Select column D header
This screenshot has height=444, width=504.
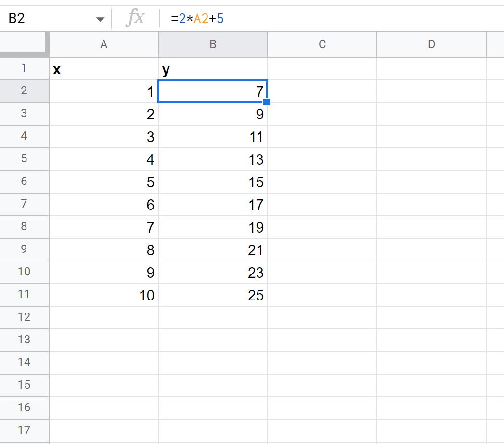[x=431, y=44]
